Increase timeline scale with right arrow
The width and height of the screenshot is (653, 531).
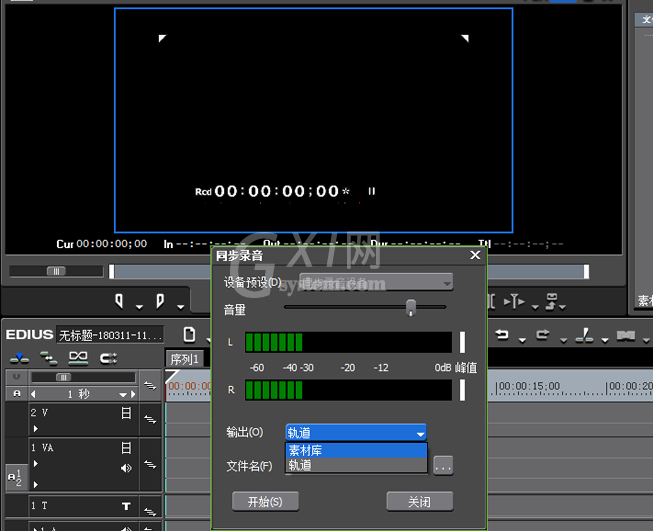coord(133,394)
